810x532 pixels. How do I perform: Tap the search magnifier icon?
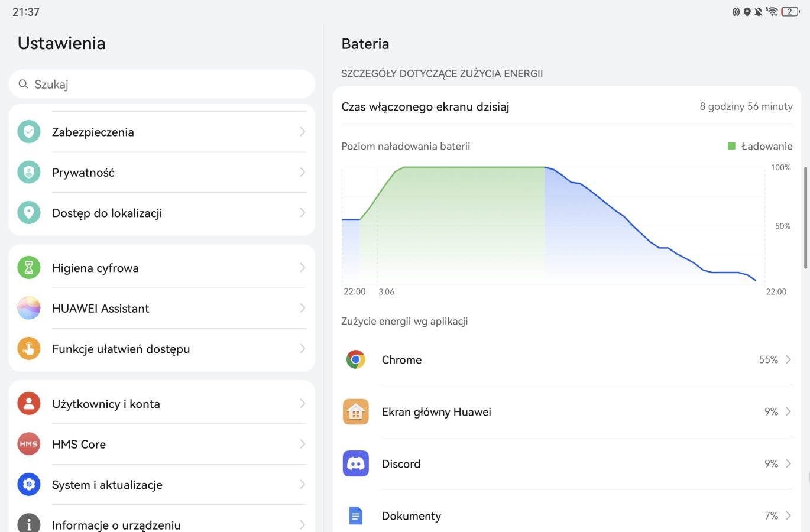pyautogui.click(x=23, y=84)
